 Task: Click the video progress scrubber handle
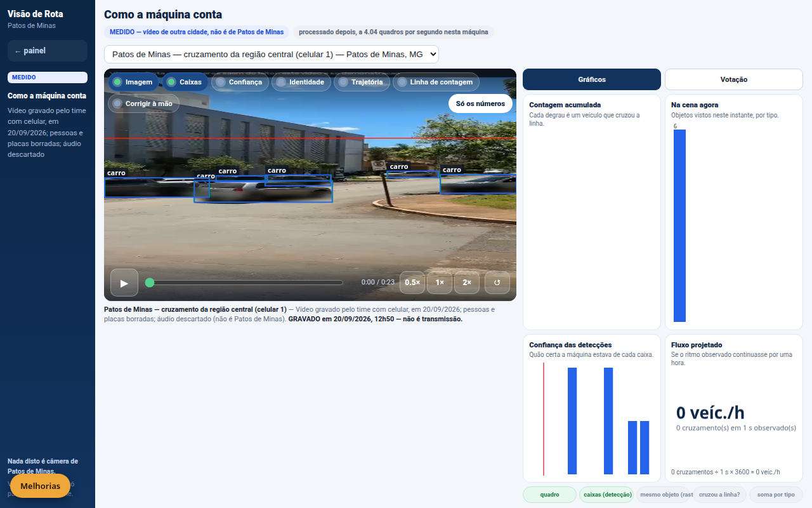coord(150,283)
